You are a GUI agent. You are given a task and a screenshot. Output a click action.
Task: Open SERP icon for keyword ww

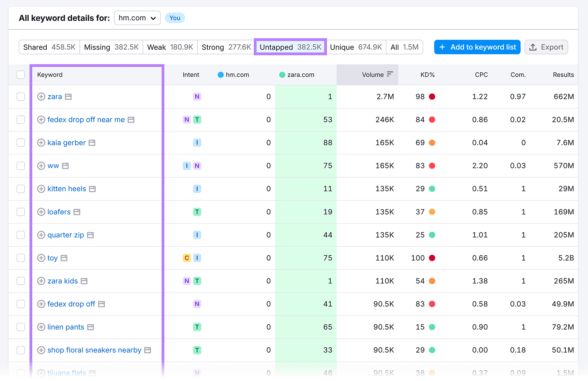[x=65, y=166]
